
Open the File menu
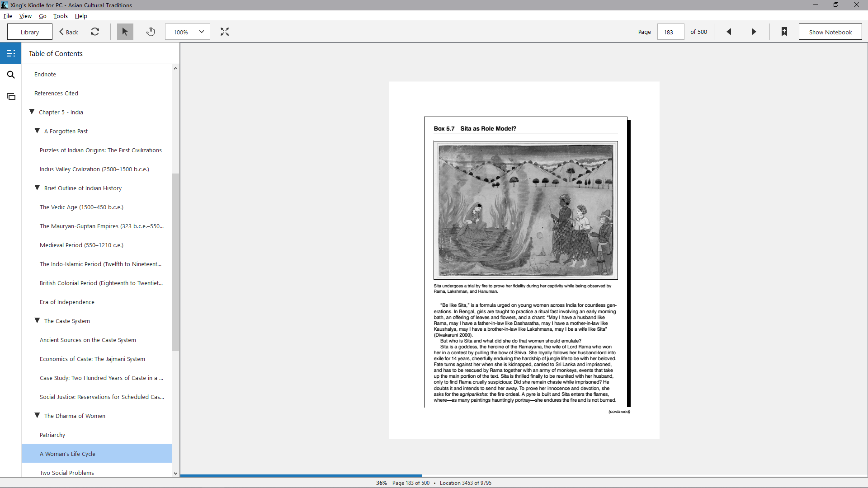[8, 16]
